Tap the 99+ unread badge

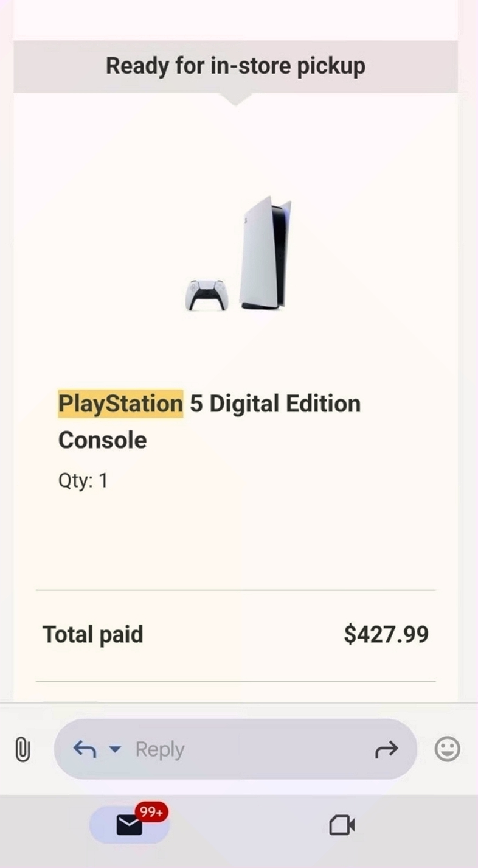pyautogui.click(x=151, y=812)
